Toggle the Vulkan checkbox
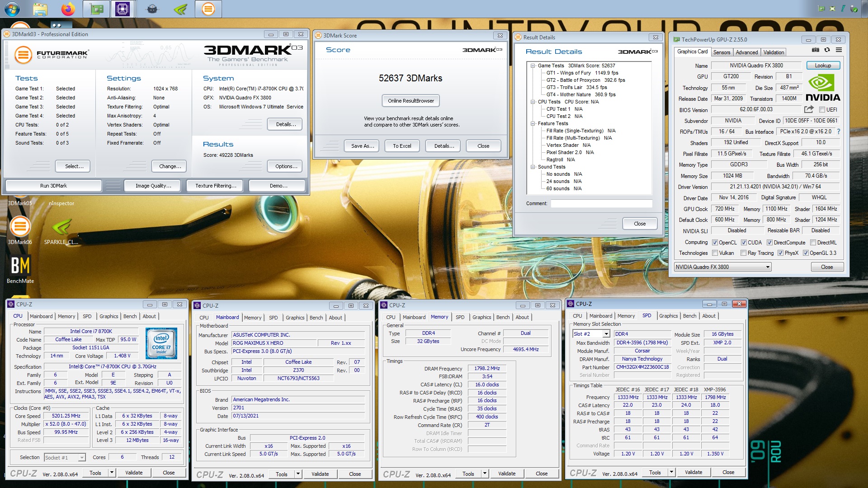Image resolution: width=868 pixels, height=488 pixels. (715, 253)
